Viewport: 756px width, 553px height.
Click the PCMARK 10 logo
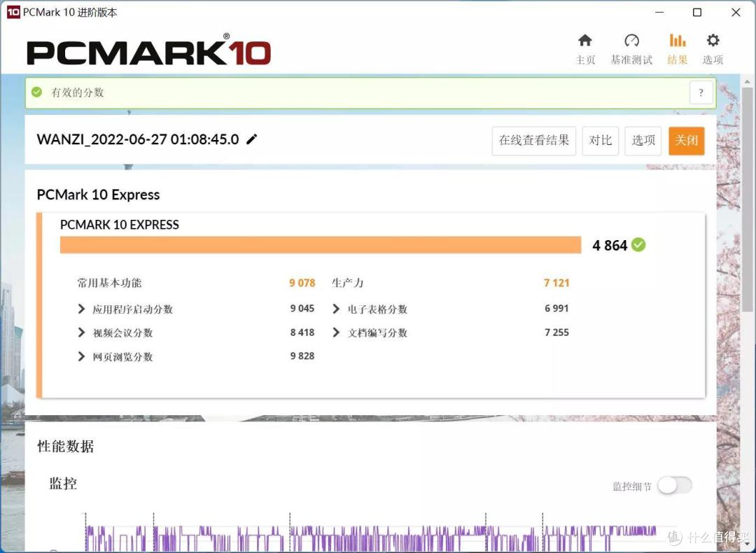pos(148,50)
